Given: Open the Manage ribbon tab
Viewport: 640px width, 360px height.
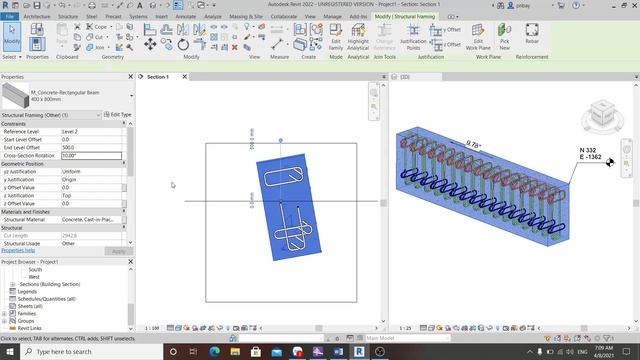Looking at the screenshot, I should coord(332,17).
